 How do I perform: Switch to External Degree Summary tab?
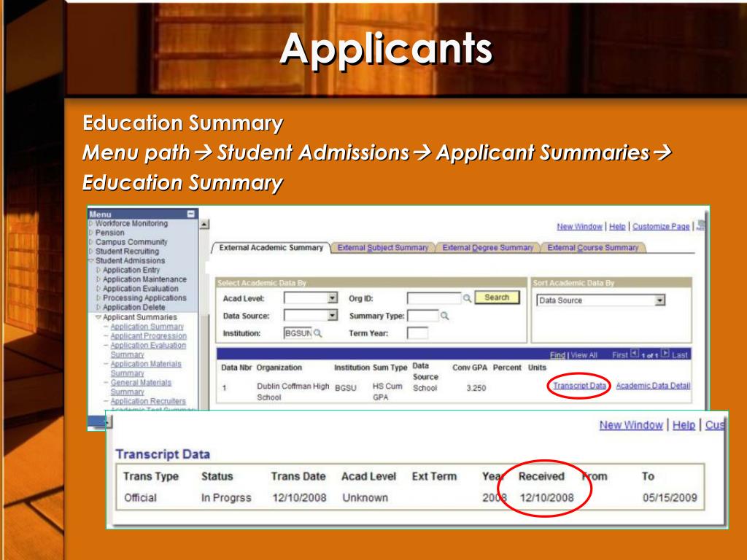488,248
